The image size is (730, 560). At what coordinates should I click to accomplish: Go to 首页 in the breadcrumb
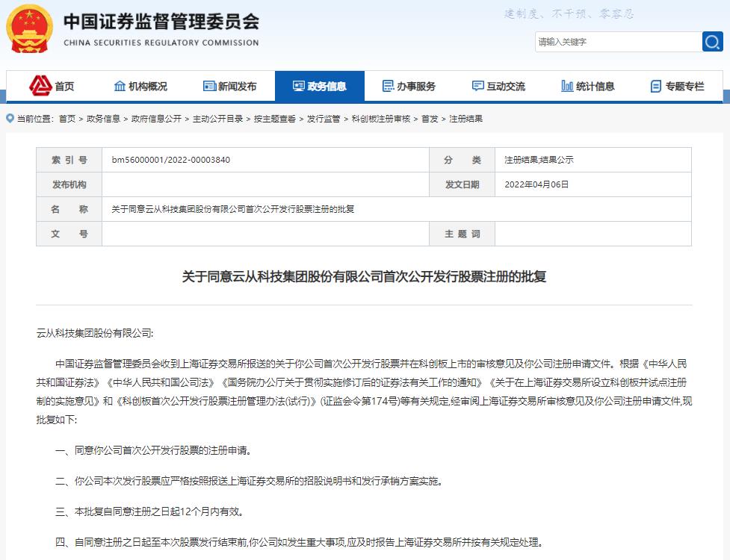pyautogui.click(x=67, y=119)
